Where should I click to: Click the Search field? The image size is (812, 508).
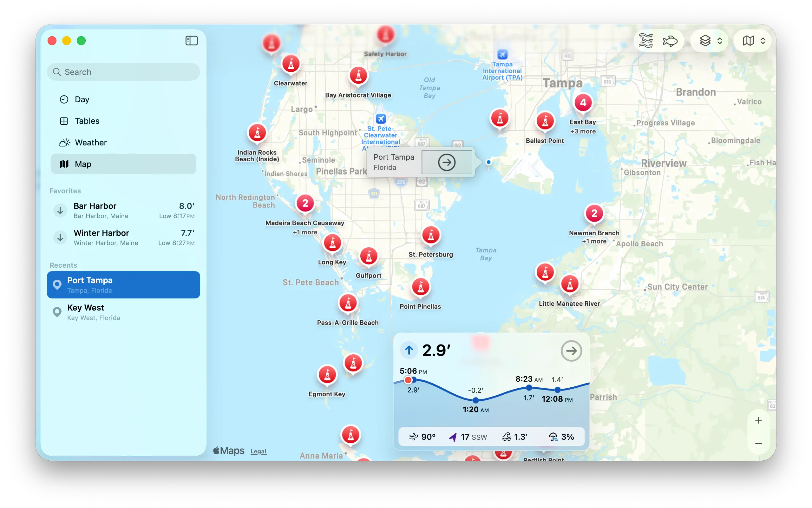[x=123, y=72]
